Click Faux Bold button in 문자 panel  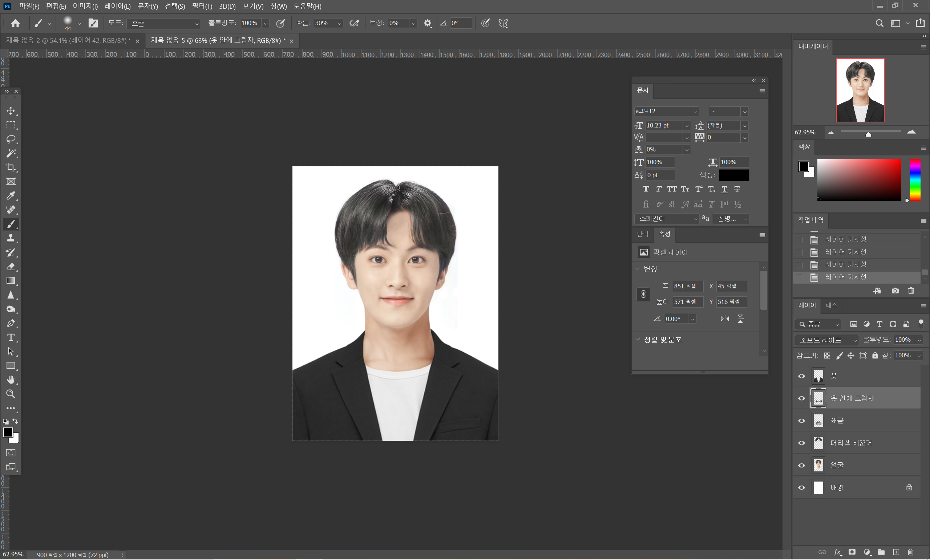(646, 189)
